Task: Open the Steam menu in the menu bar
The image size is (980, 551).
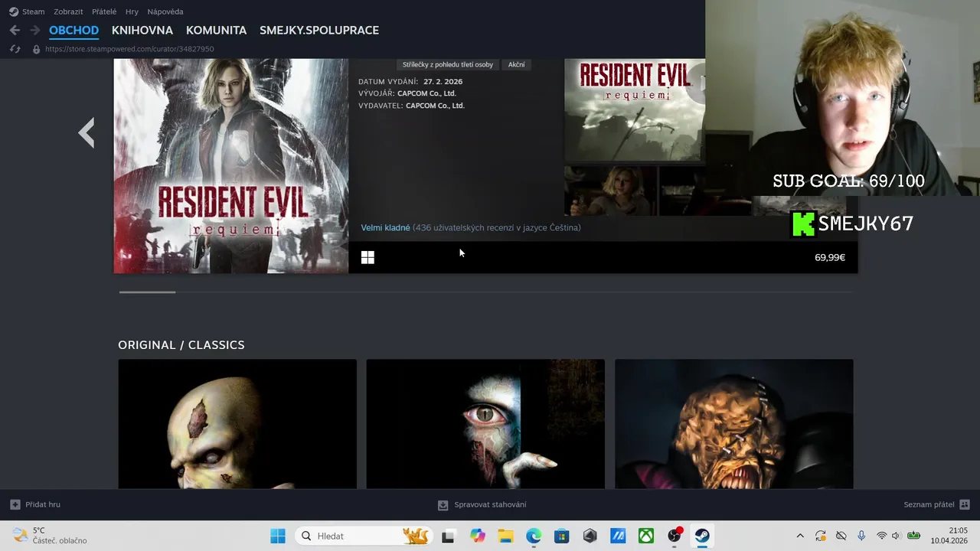Action: [33, 11]
